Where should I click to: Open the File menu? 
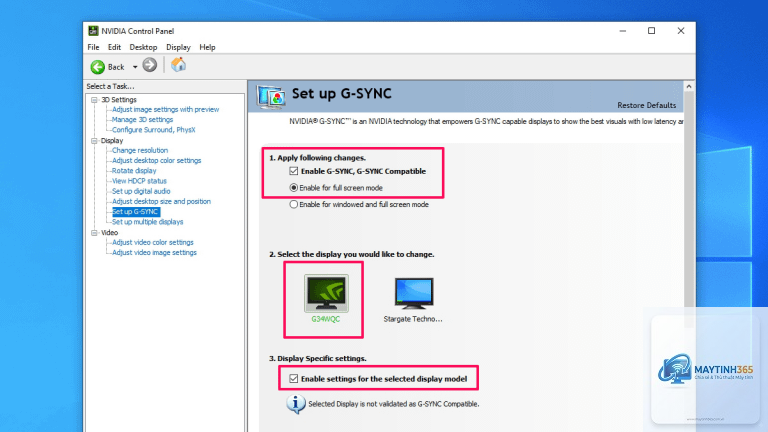[x=93, y=48]
